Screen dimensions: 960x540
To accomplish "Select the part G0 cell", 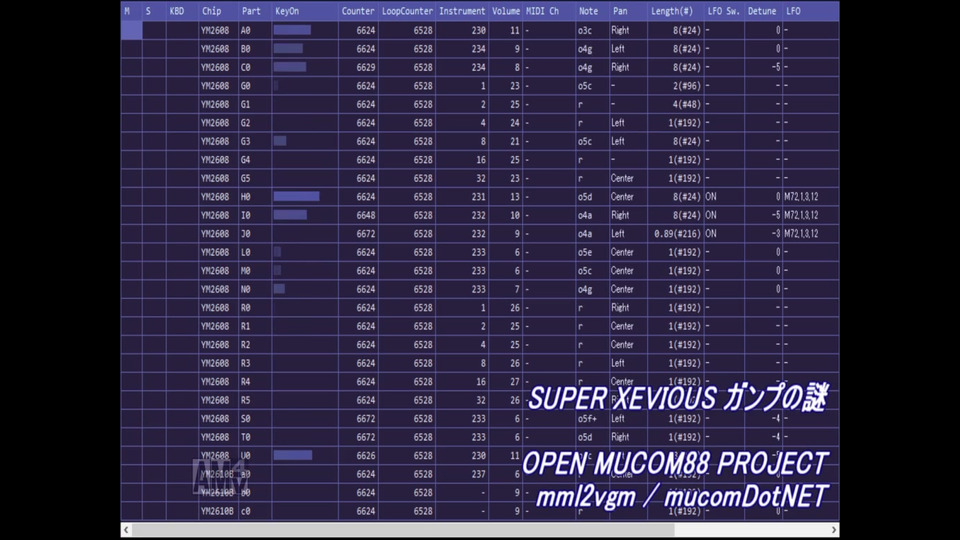I will 255,86.
